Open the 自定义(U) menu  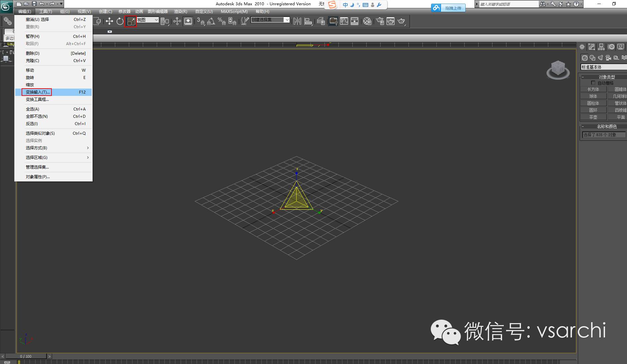point(204,11)
